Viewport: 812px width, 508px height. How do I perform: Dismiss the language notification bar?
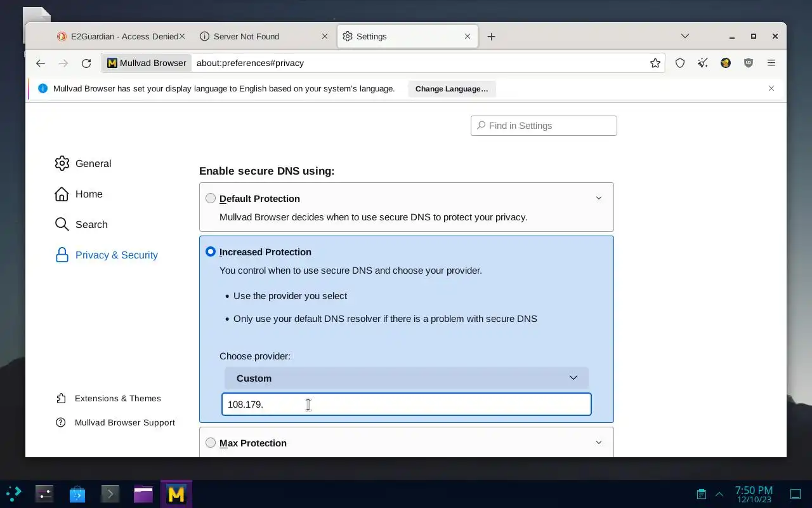pyautogui.click(x=771, y=88)
